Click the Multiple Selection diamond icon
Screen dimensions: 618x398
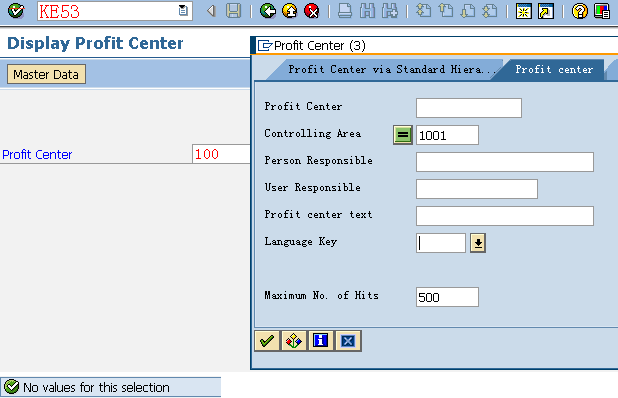(x=294, y=340)
